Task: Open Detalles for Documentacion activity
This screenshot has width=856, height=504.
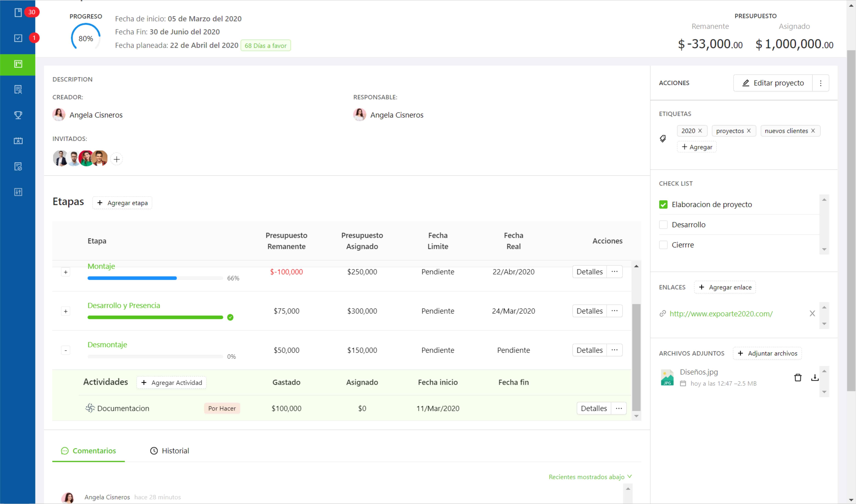Action: tap(594, 408)
